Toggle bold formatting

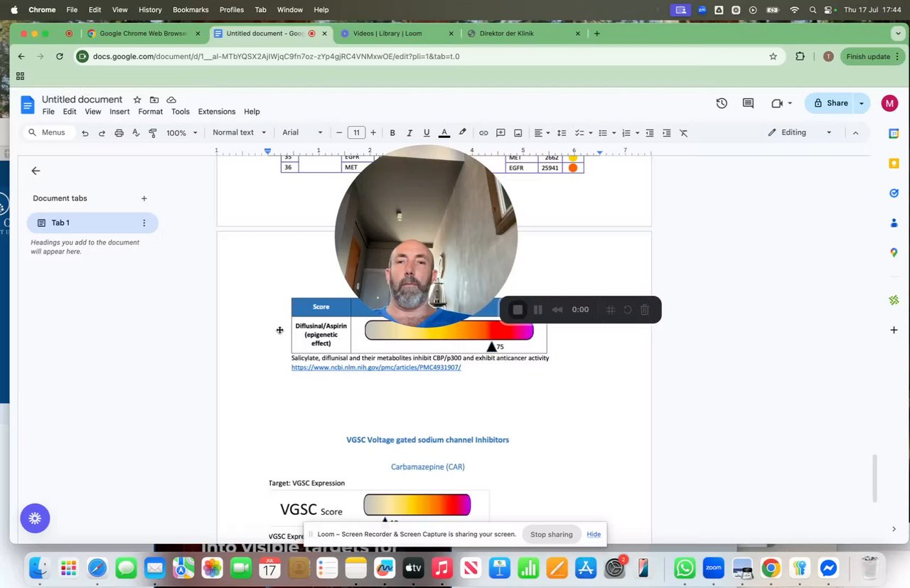(392, 133)
